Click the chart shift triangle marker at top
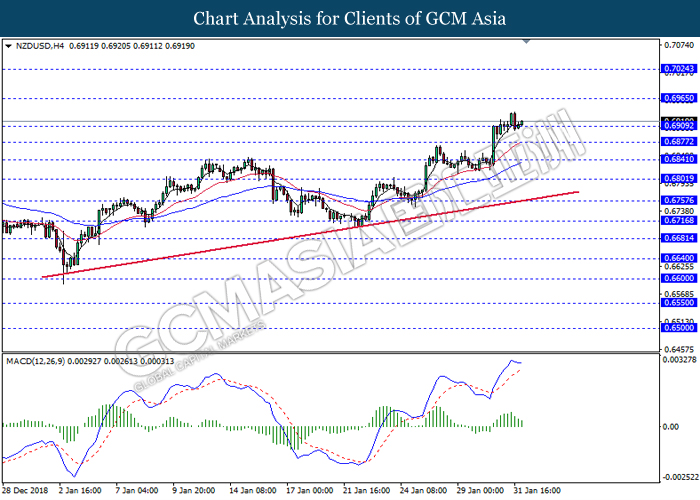 click(x=526, y=42)
